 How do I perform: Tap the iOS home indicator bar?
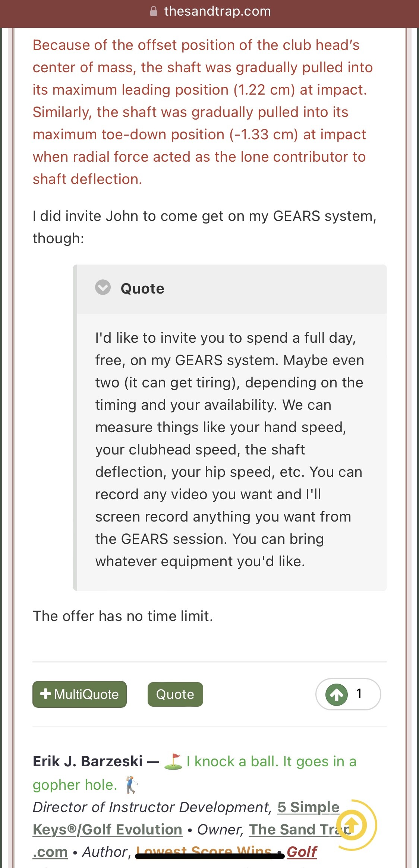click(x=210, y=856)
